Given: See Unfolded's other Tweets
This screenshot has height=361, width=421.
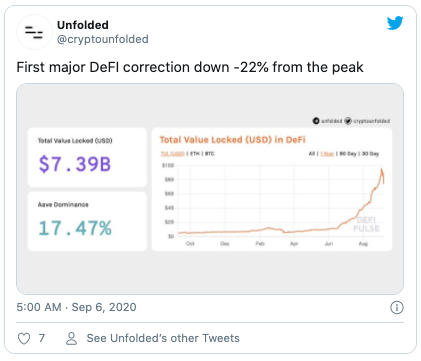Looking at the screenshot, I should pyautogui.click(x=163, y=338).
